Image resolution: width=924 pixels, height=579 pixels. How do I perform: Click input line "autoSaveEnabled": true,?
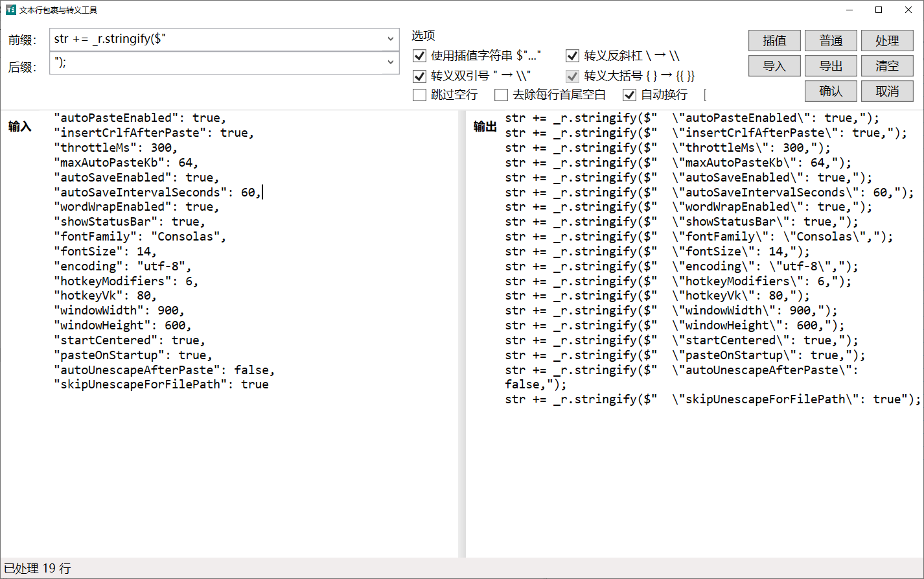point(137,178)
